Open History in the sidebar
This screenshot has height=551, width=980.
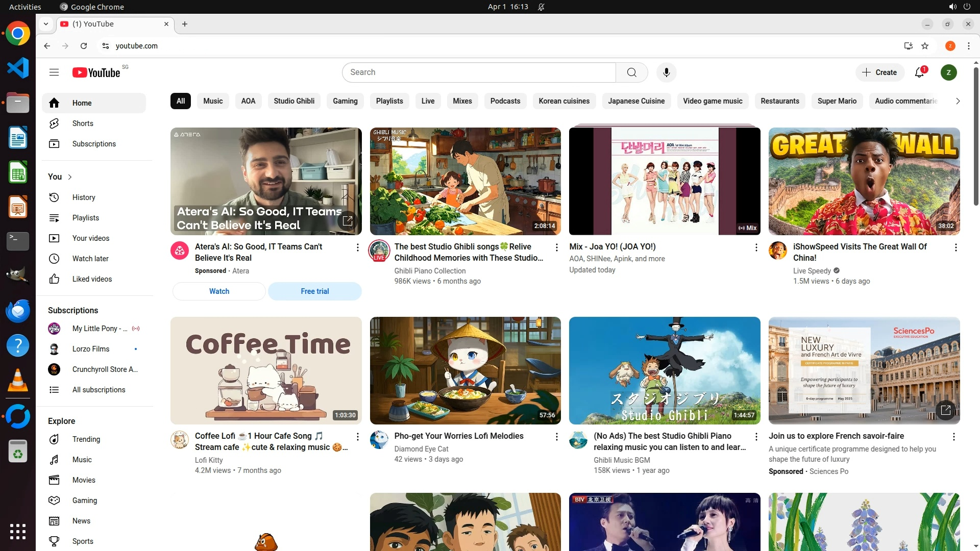coord(83,197)
